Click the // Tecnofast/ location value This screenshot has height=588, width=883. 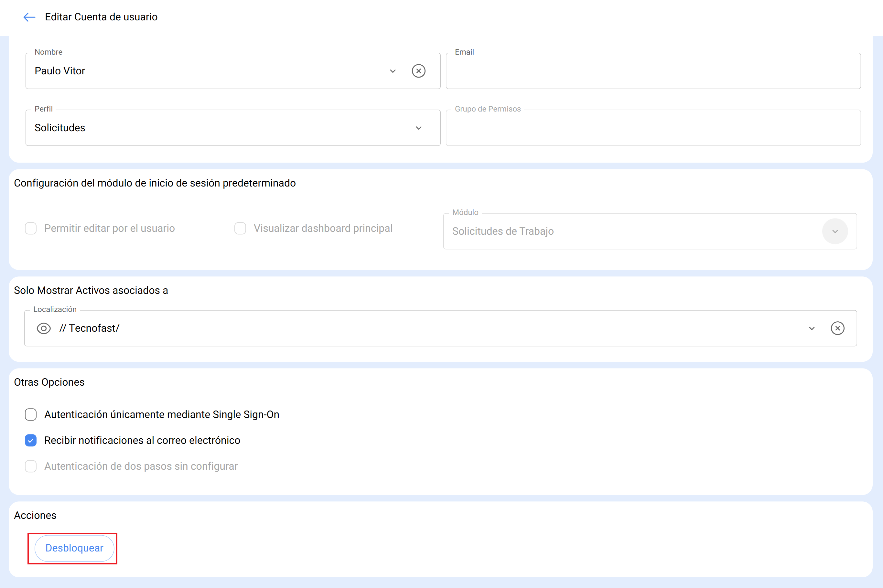click(x=89, y=328)
